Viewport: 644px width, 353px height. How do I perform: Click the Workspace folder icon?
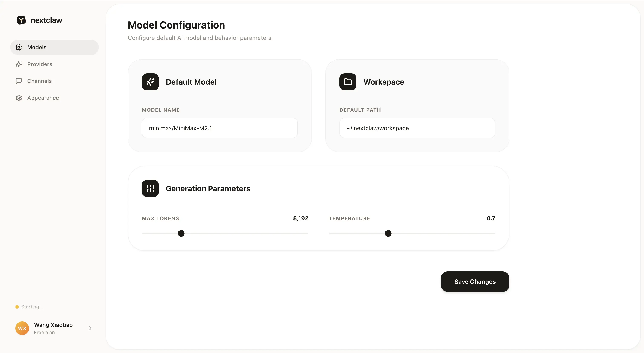coord(348,82)
